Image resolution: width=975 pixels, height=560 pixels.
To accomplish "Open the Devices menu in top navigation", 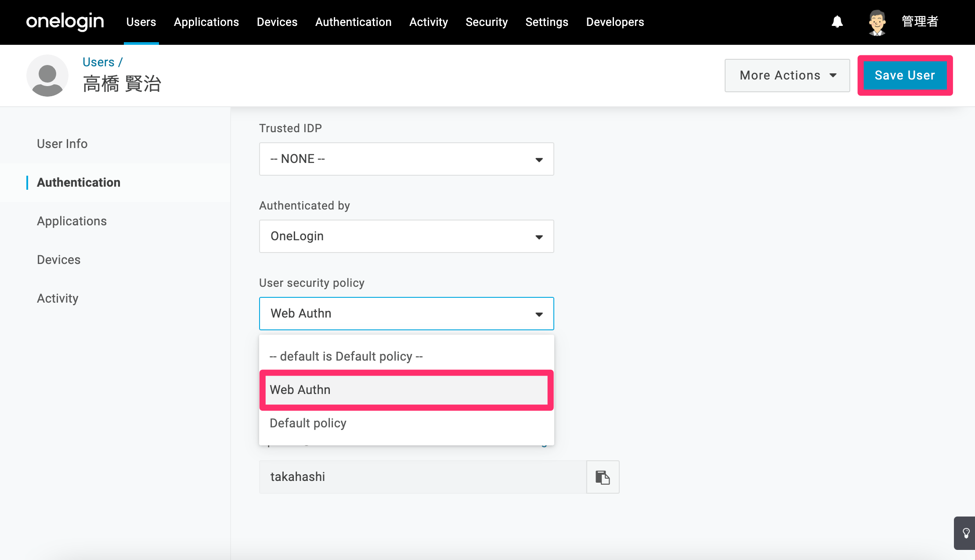I will (277, 22).
